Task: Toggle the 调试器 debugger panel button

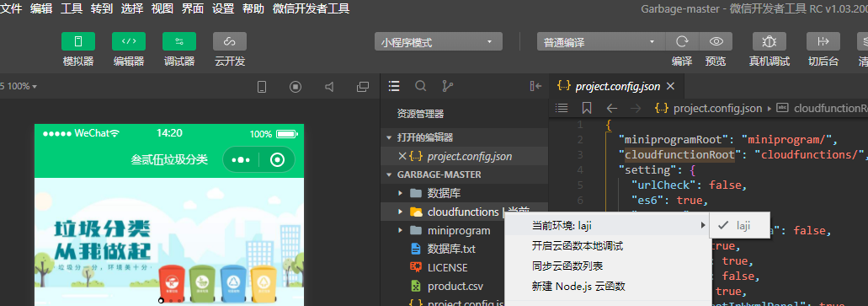Action: tap(178, 41)
